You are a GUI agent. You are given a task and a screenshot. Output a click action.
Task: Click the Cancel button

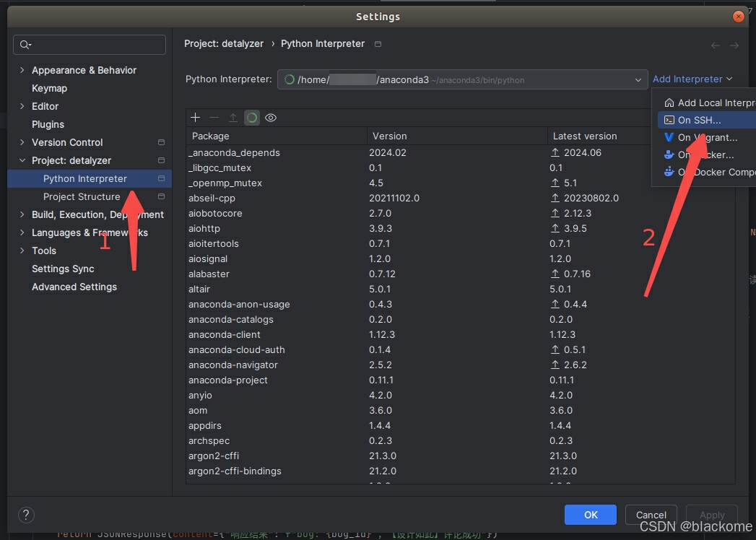tap(651, 515)
